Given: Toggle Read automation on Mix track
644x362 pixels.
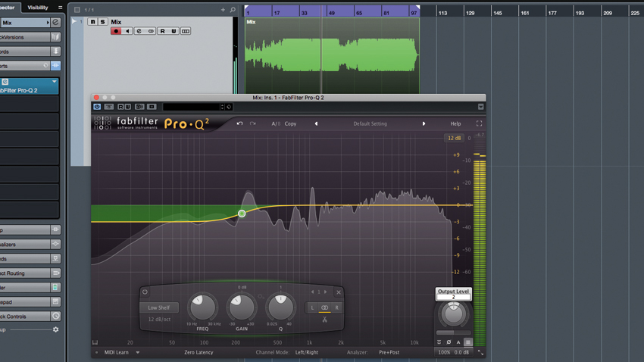Looking at the screenshot, I should [x=163, y=31].
